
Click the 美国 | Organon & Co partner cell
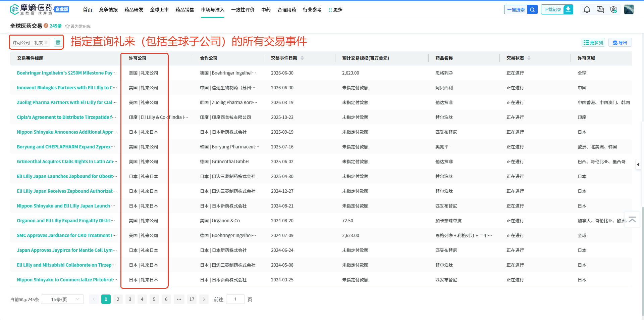pyautogui.click(x=220, y=221)
